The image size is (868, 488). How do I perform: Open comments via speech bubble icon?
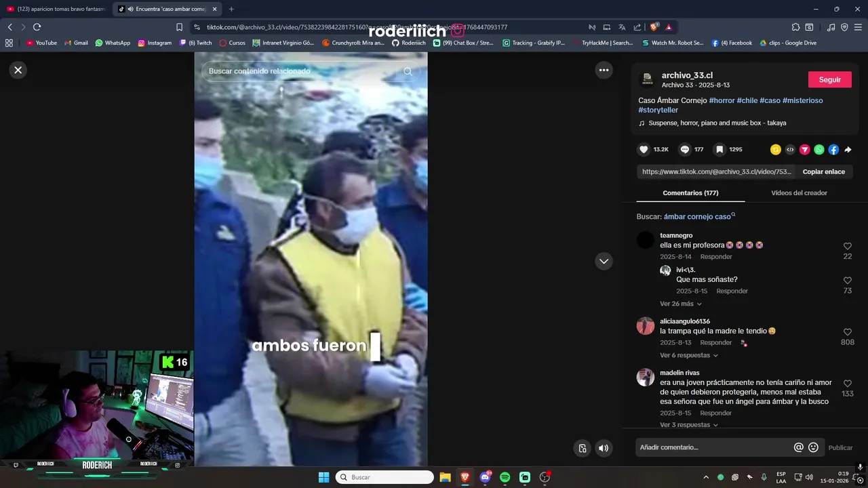click(685, 149)
